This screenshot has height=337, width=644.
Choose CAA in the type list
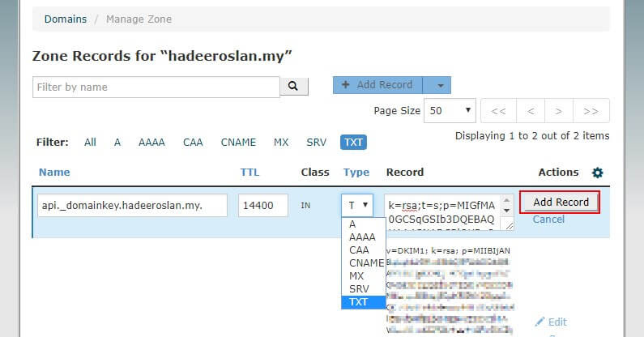click(x=359, y=250)
